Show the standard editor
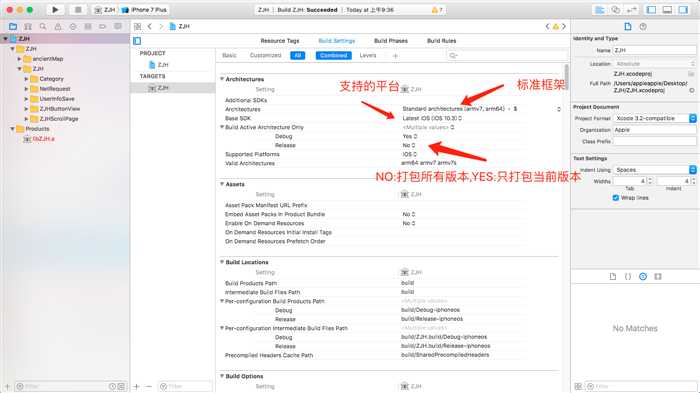This screenshot has height=393, width=700. (x=600, y=9)
